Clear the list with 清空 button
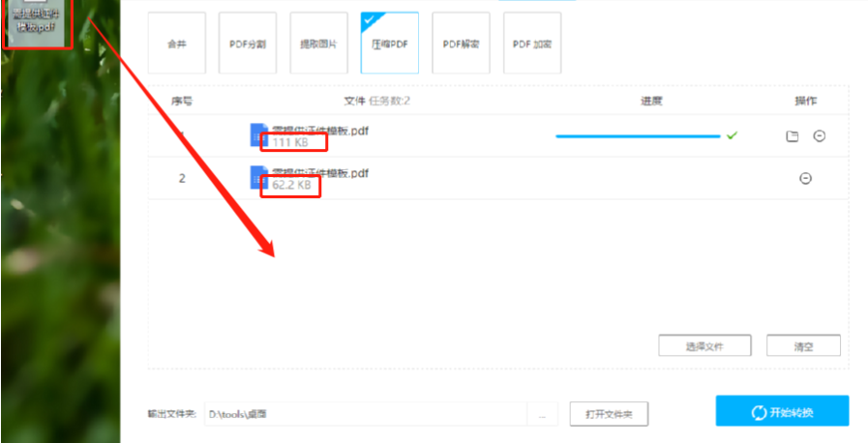This screenshot has width=868, height=443. pyautogui.click(x=803, y=346)
